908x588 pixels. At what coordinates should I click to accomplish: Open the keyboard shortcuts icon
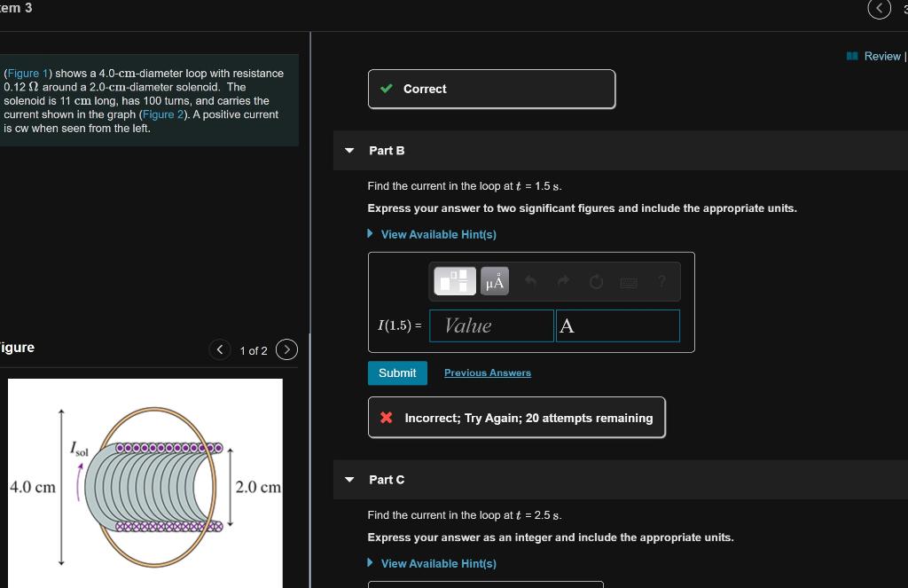pos(628,280)
